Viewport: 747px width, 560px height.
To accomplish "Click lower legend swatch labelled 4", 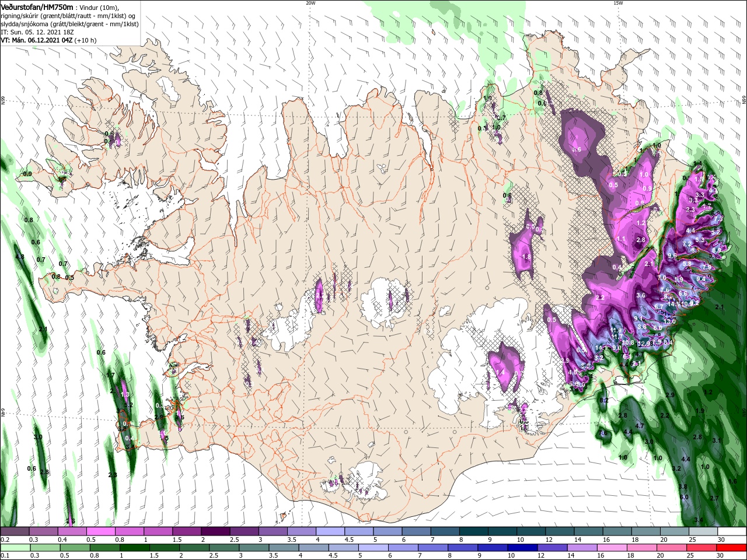I will [x=314, y=548].
